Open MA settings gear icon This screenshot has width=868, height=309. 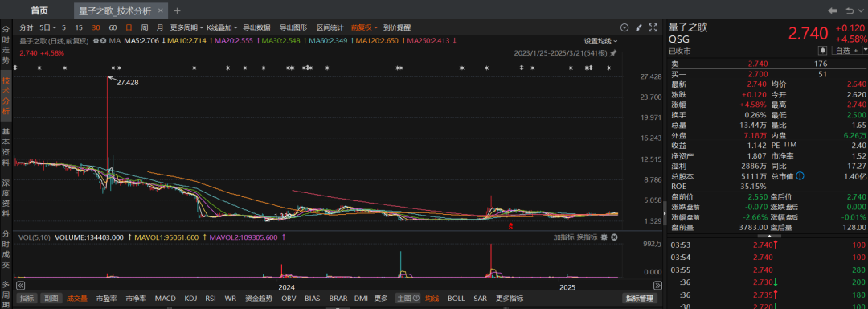click(96, 40)
